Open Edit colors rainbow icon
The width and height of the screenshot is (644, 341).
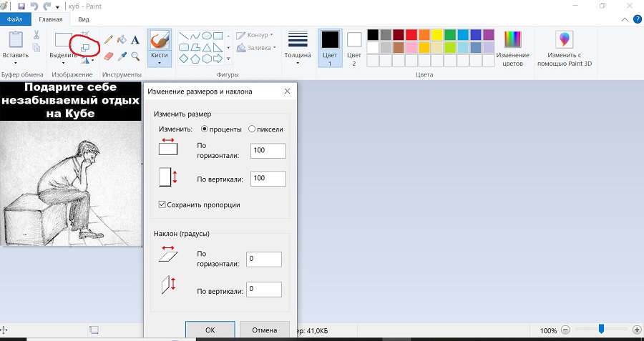click(x=512, y=48)
